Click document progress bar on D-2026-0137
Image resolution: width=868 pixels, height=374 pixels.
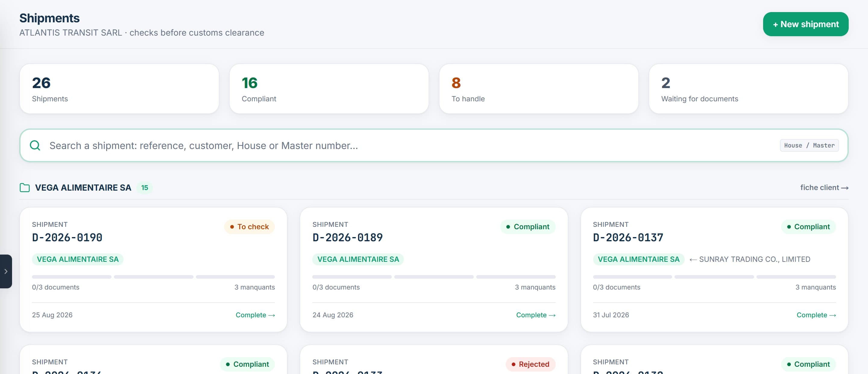coord(714,277)
